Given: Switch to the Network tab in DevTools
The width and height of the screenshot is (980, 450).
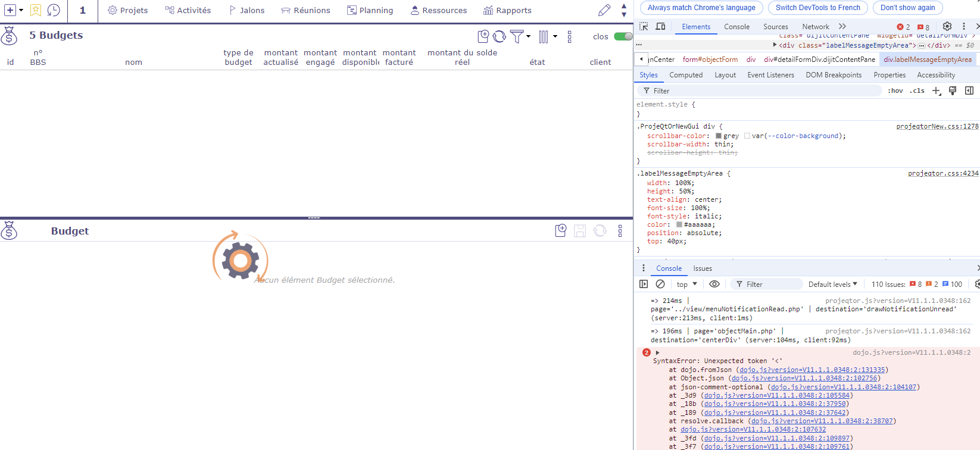Looking at the screenshot, I should click(815, 27).
